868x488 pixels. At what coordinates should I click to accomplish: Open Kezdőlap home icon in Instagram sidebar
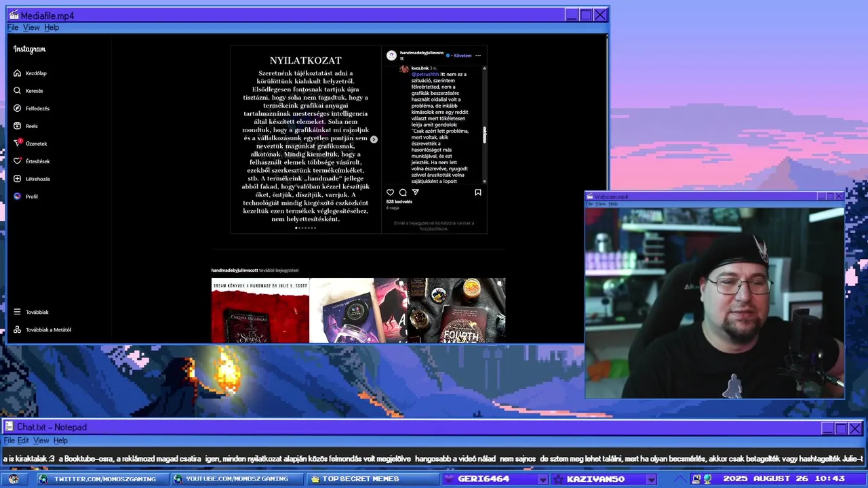(x=18, y=73)
